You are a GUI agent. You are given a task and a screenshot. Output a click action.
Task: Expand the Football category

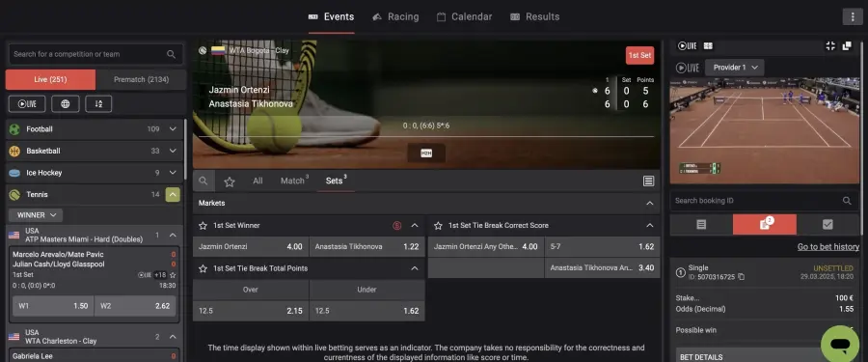(173, 129)
